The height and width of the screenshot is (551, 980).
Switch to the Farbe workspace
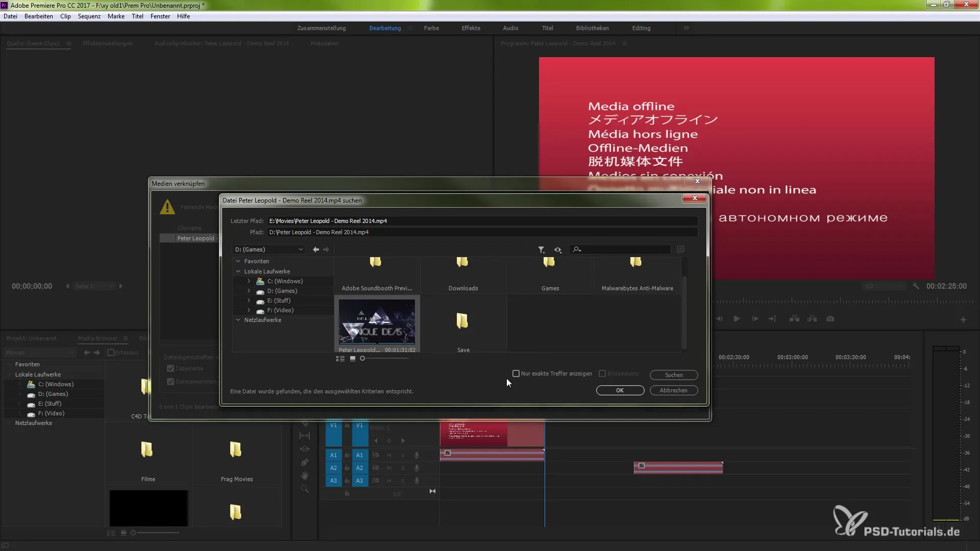tap(431, 28)
